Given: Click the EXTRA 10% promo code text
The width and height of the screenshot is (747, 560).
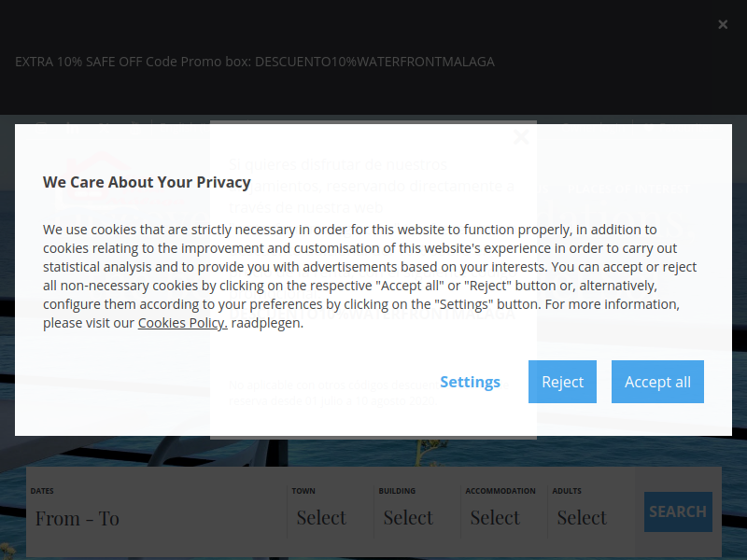Looking at the screenshot, I should point(255,62).
